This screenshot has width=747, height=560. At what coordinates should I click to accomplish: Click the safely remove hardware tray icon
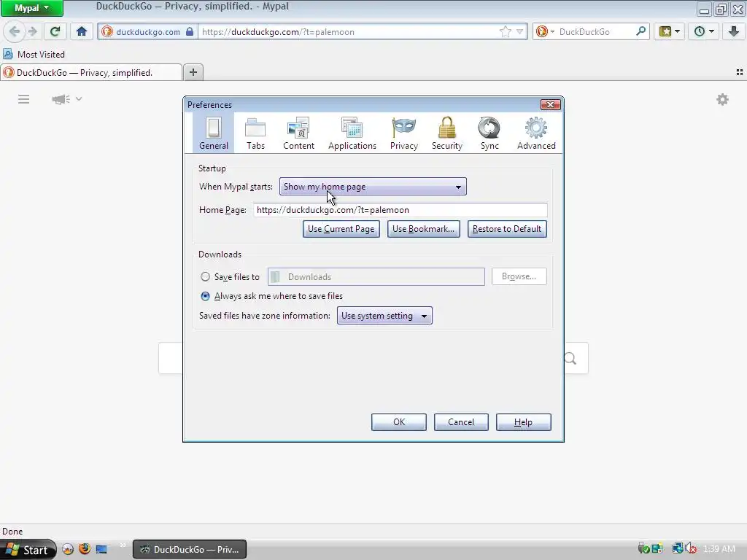click(643, 549)
